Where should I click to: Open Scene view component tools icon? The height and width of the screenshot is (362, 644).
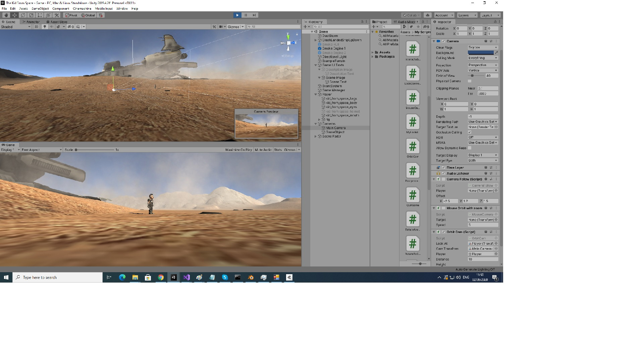coord(214,27)
